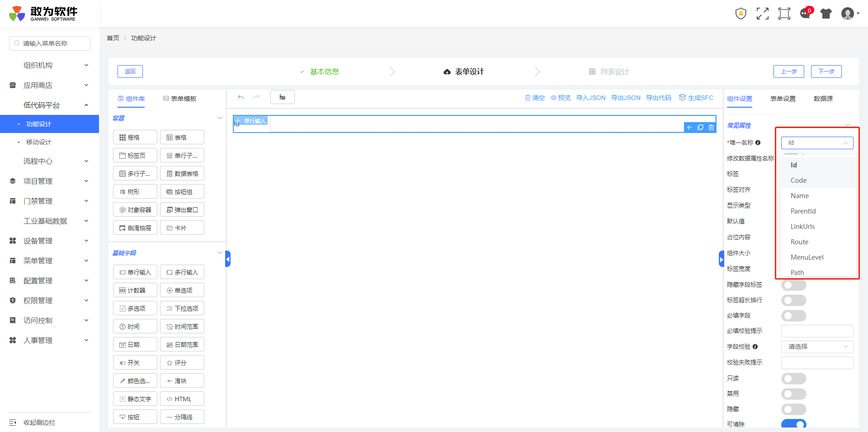Switch to the 表单设置 tab
868x432 pixels.
(x=783, y=99)
